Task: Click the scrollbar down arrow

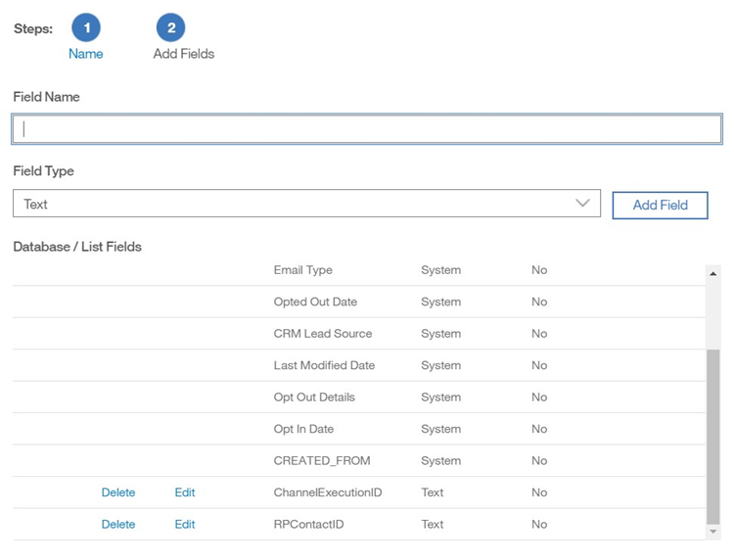Action: click(712, 532)
